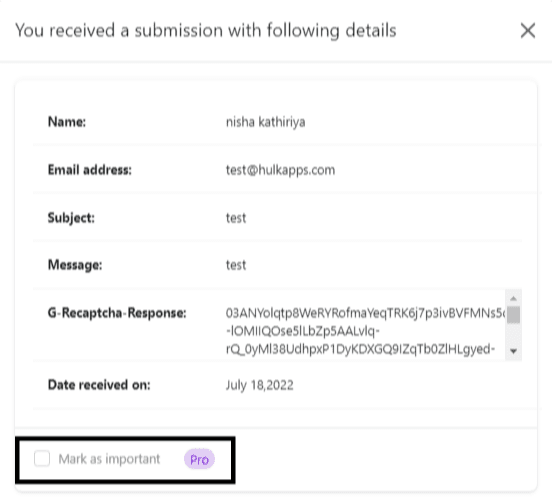Click the 'Name:' field label

(67, 122)
